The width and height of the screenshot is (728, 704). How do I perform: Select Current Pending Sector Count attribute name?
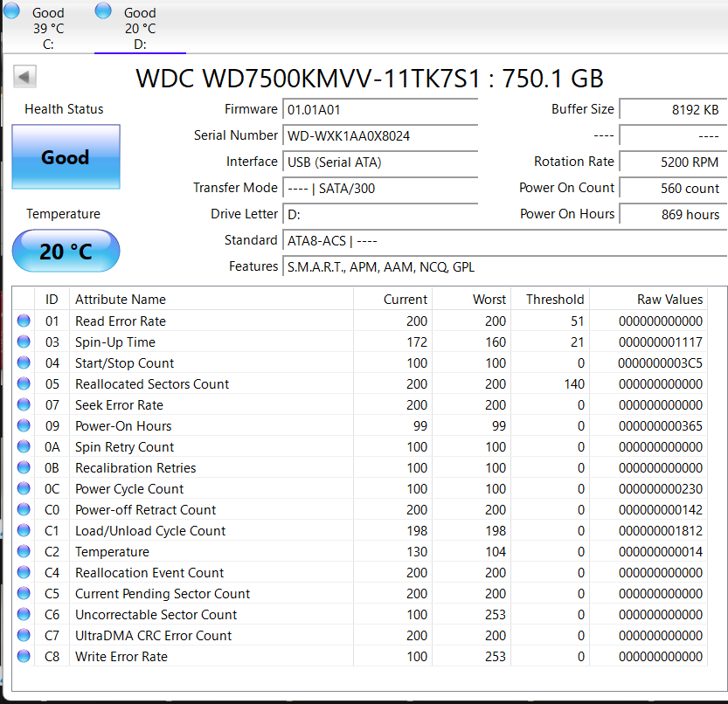pyautogui.click(x=163, y=594)
